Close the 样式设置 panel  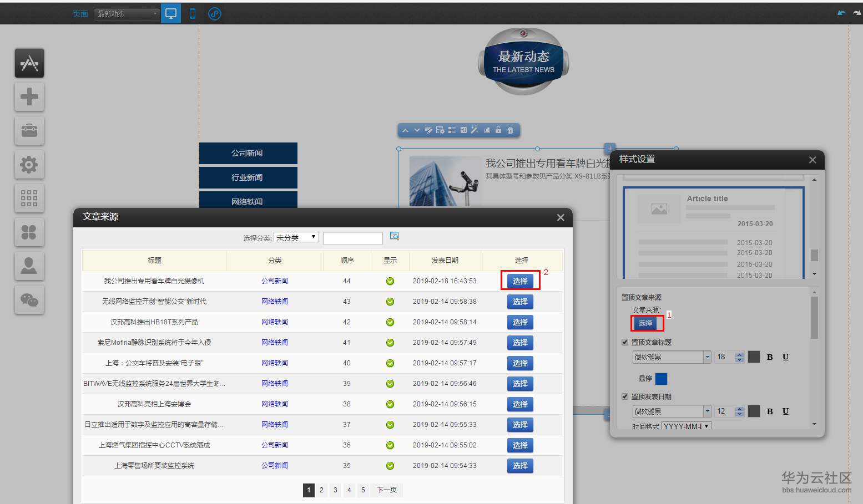[x=812, y=160]
